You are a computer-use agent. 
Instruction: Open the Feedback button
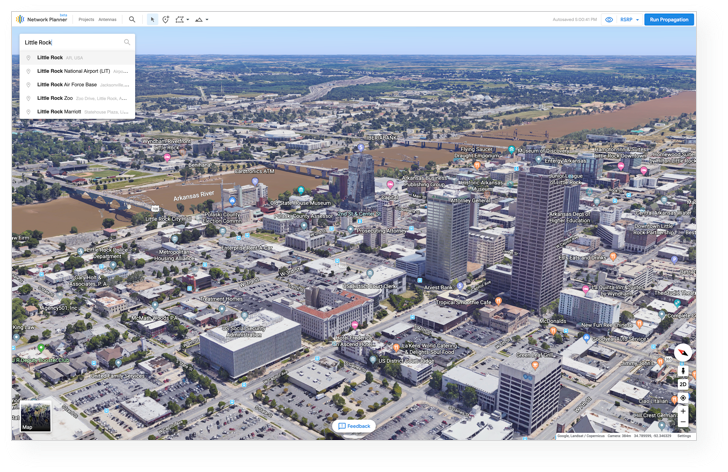pos(354,426)
